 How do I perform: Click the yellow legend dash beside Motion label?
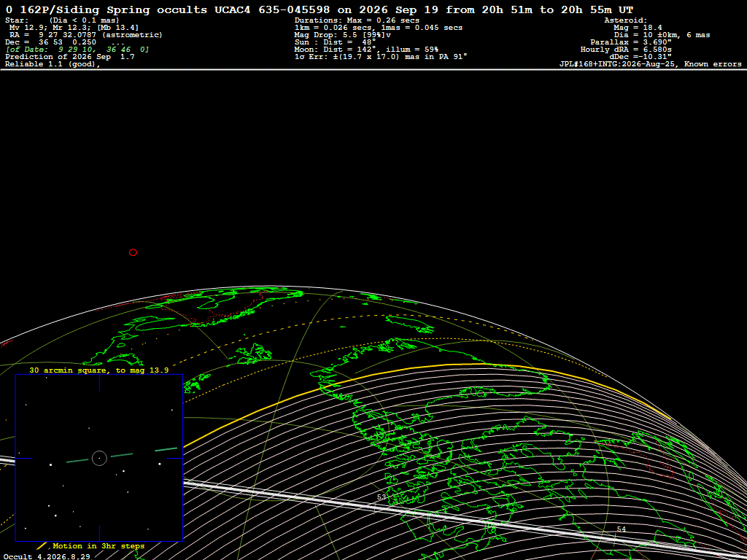42,545
